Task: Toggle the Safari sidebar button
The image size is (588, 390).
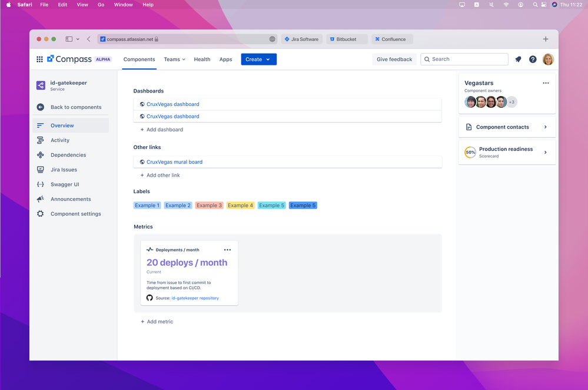Action: [x=69, y=39]
